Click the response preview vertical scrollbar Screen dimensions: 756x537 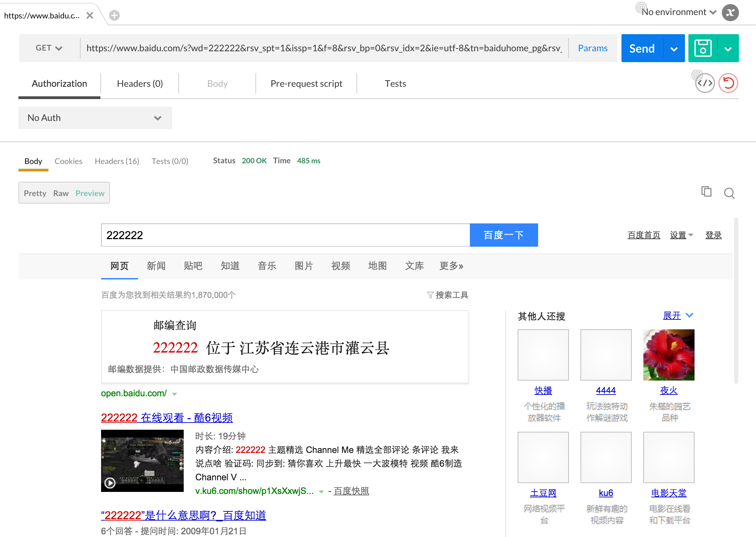pos(736,301)
